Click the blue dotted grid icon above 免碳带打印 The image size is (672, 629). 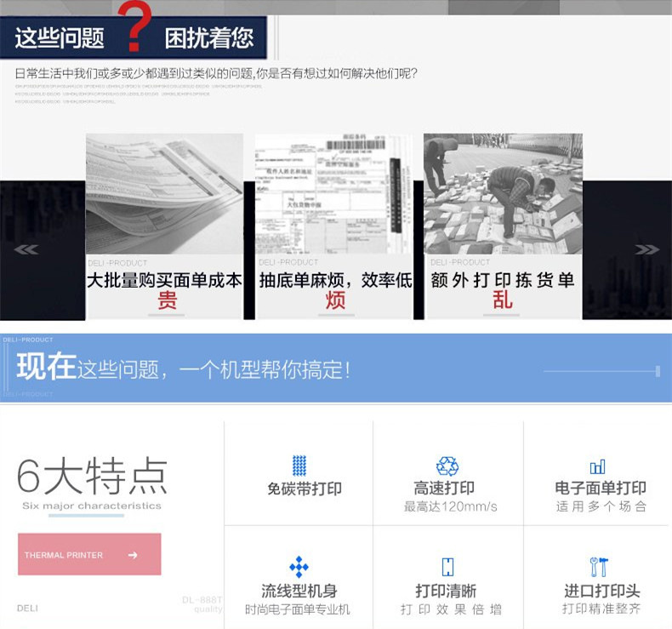(299, 466)
